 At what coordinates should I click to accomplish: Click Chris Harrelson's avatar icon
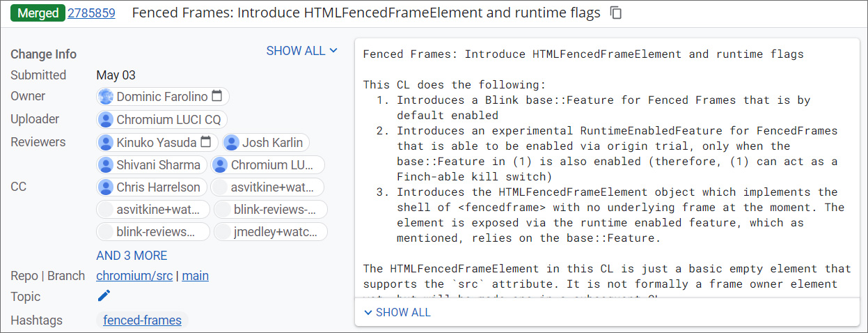pos(106,187)
